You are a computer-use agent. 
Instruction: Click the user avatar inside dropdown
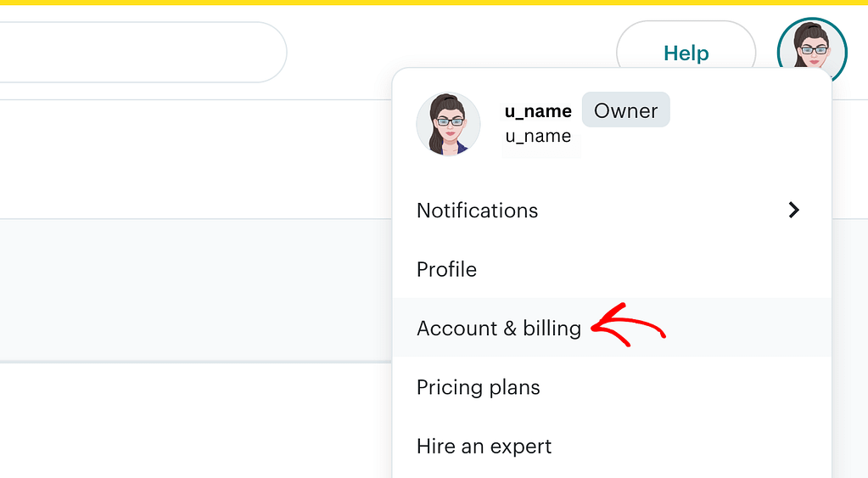pos(448,123)
